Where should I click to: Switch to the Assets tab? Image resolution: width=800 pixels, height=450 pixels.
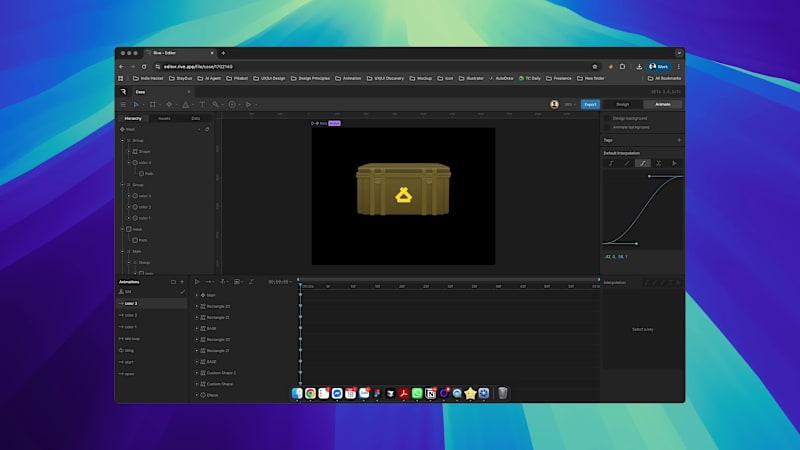(x=164, y=118)
